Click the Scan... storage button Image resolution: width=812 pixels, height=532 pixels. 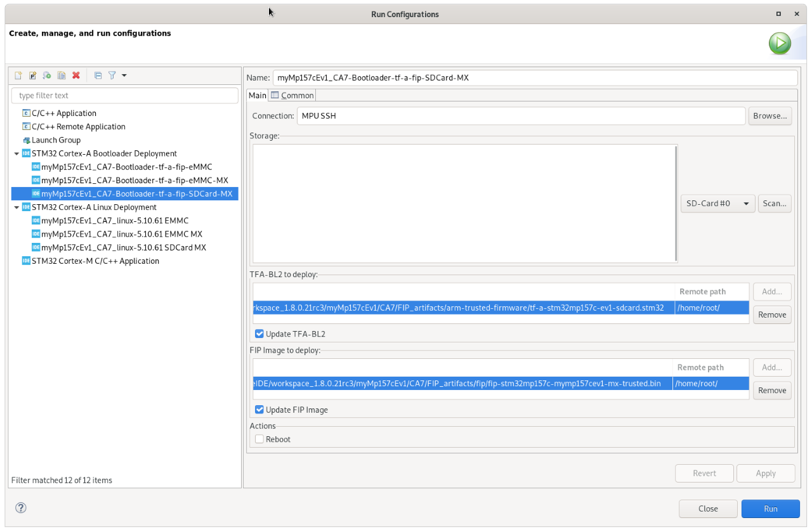pyautogui.click(x=775, y=204)
